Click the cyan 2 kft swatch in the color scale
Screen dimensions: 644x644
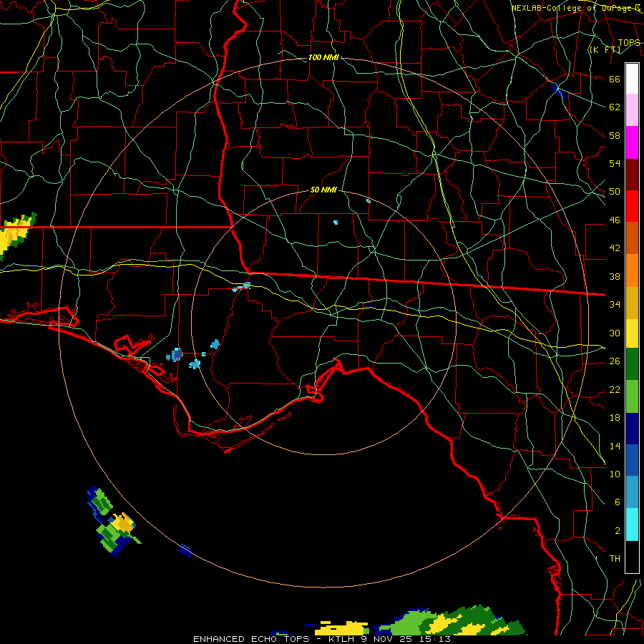click(x=632, y=525)
